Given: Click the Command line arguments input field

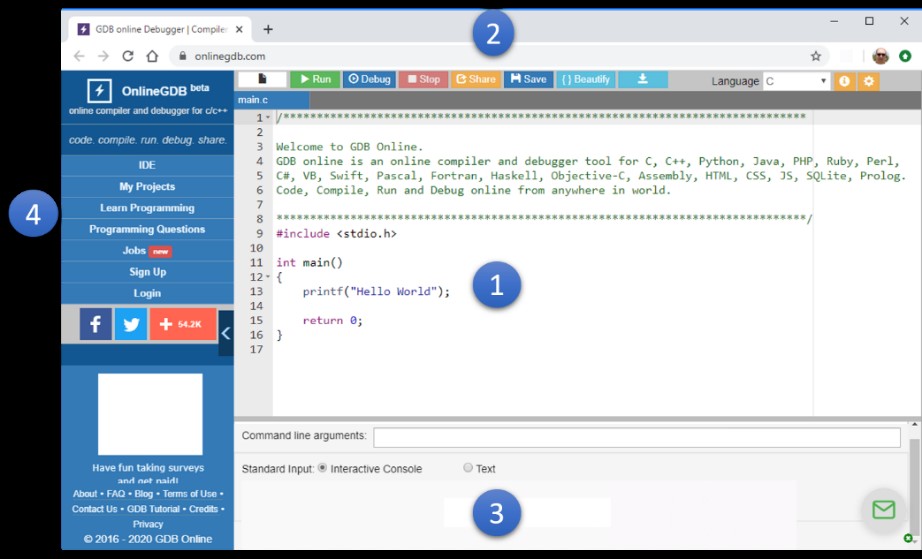Looking at the screenshot, I should tap(637, 437).
